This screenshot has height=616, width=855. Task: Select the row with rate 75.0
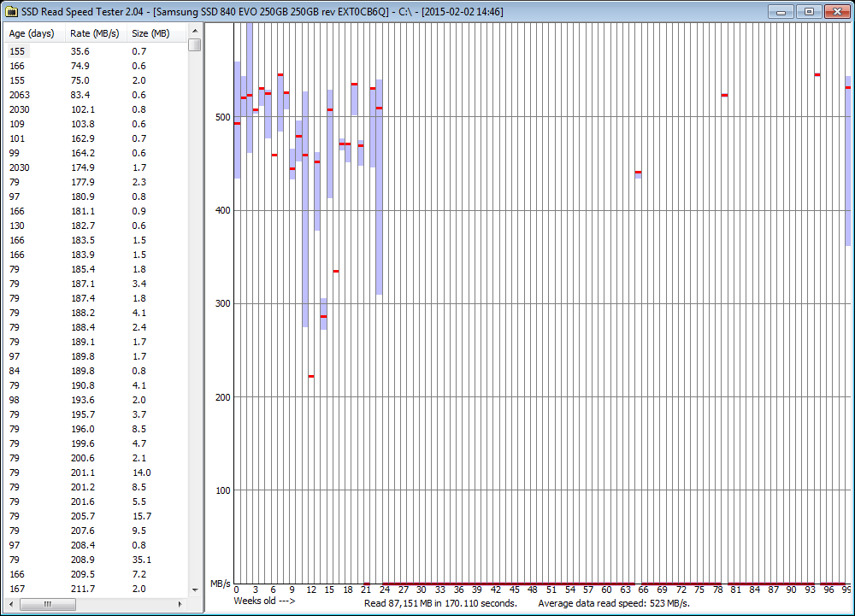click(x=96, y=80)
